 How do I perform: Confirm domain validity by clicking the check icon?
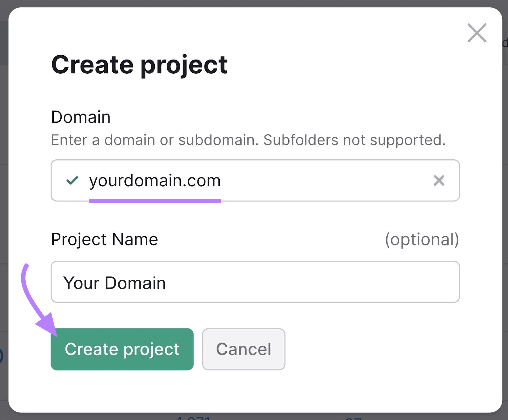(72, 181)
